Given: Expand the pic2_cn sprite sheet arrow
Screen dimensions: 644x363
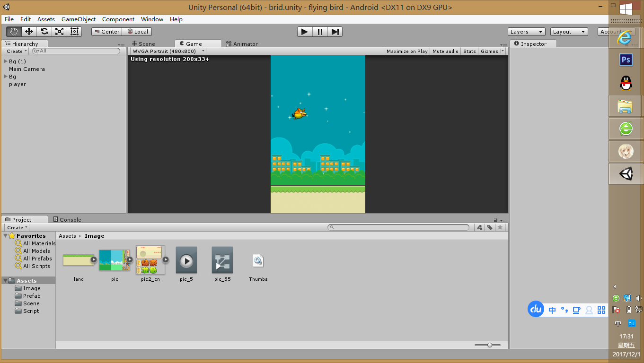Looking at the screenshot, I should click(x=166, y=259).
